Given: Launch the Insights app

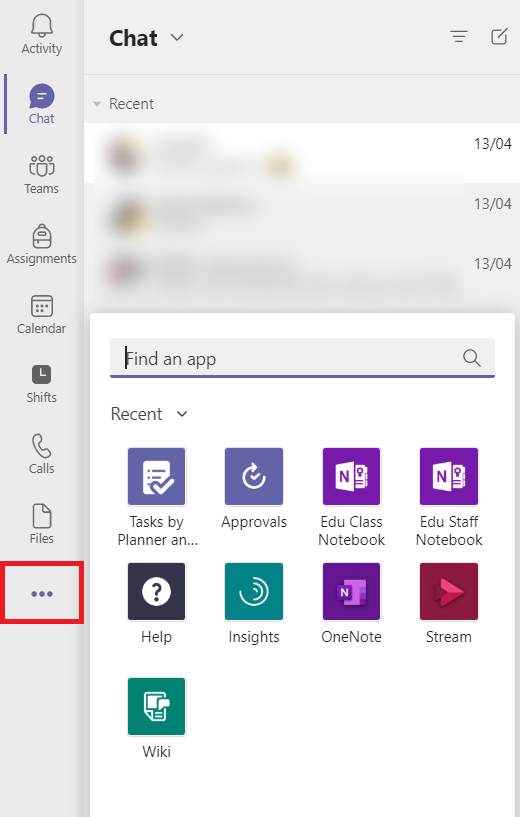Looking at the screenshot, I should click(254, 591).
